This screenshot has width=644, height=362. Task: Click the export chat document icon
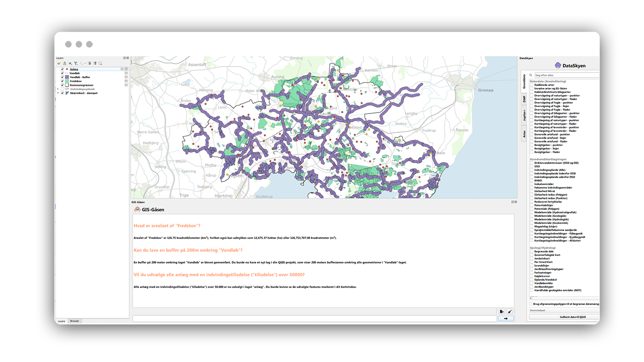click(x=501, y=311)
